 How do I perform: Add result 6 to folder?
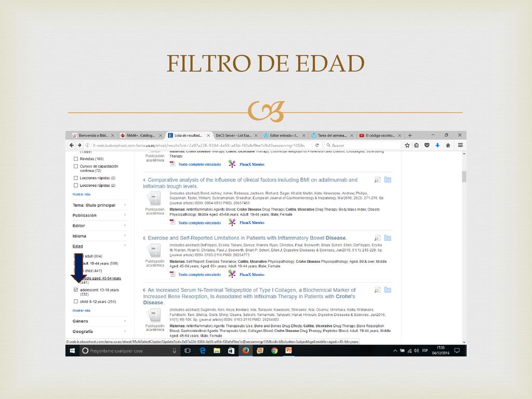388,290
